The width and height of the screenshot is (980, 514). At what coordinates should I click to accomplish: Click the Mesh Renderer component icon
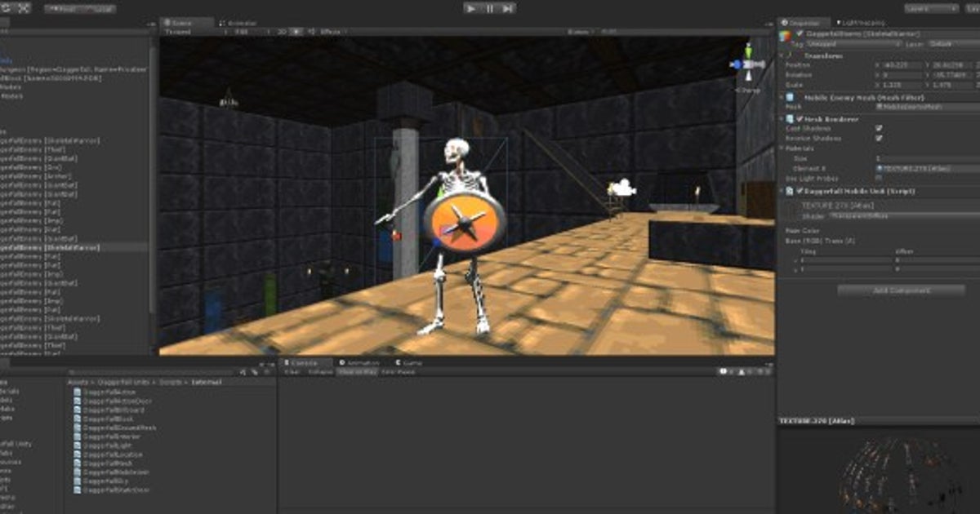790,118
